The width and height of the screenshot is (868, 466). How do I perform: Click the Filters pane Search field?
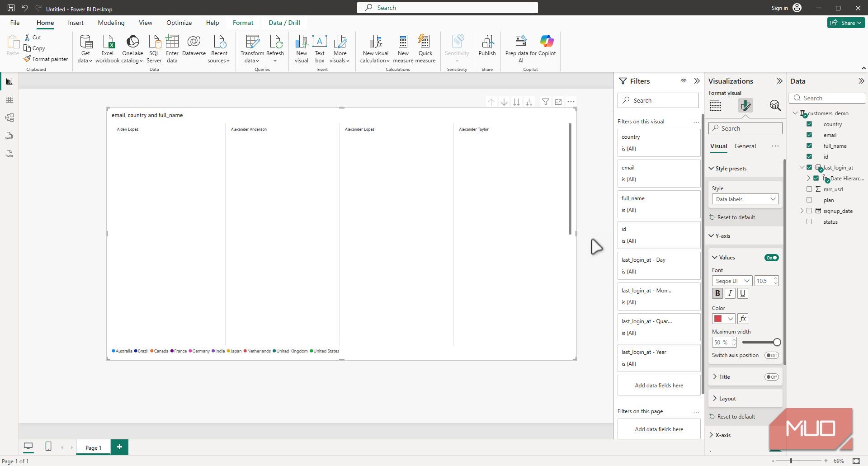[x=658, y=100]
